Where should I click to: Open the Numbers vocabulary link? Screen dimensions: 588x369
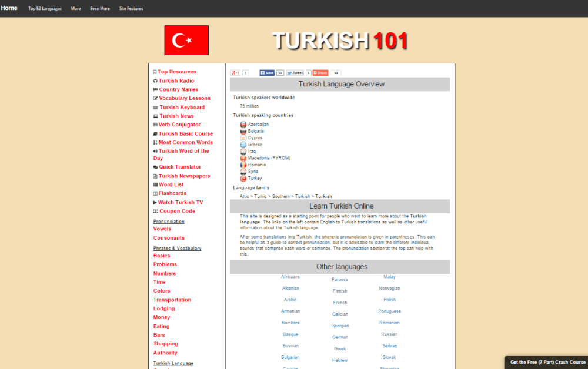point(165,273)
